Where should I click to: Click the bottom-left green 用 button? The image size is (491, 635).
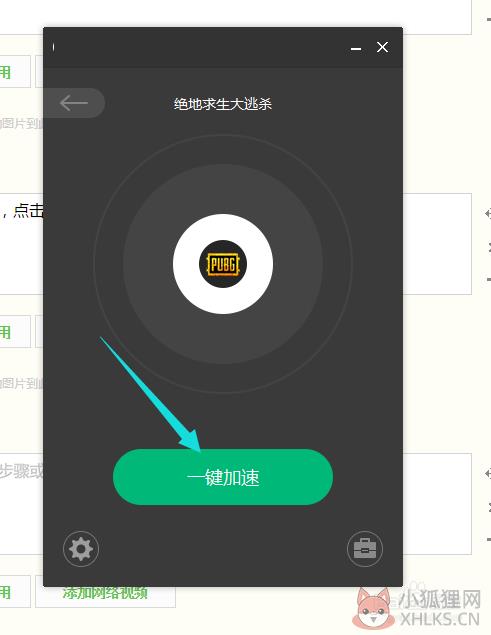coord(15,592)
